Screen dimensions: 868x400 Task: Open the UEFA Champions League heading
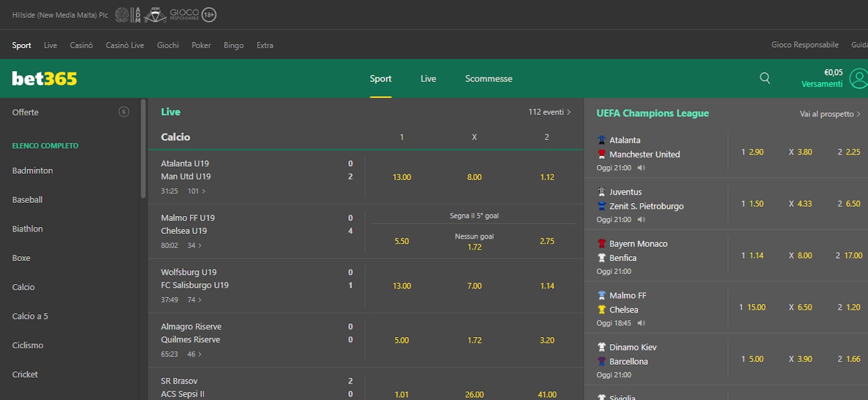click(653, 113)
